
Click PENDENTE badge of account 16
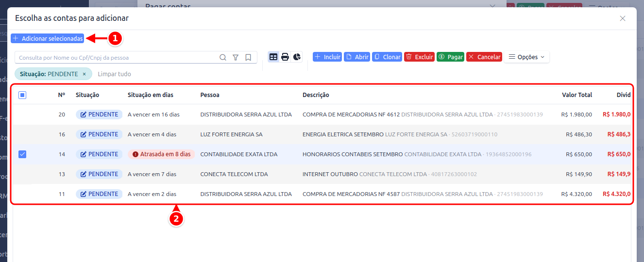pos(99,134)
